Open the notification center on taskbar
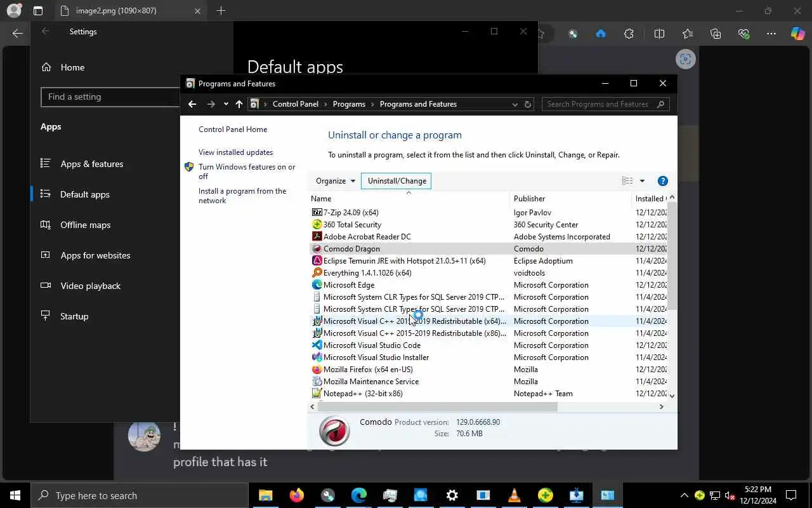Viewport: 812px width, 508px height. (791, 495)
